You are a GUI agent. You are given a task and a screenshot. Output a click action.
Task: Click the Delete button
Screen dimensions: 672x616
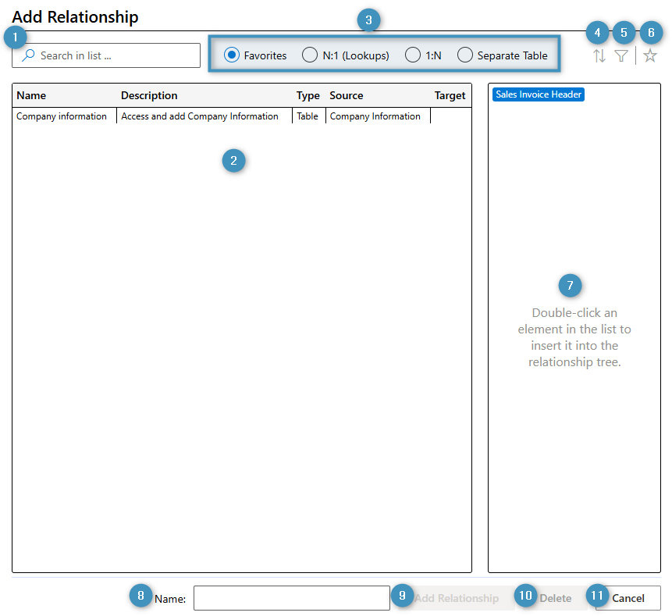555,597
